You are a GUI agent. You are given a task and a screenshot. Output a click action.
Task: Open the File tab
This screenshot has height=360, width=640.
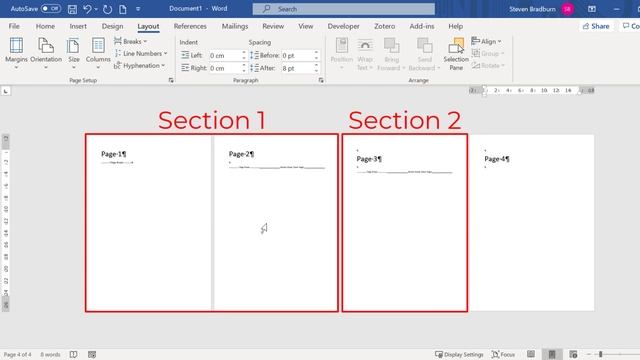point(14,26)
